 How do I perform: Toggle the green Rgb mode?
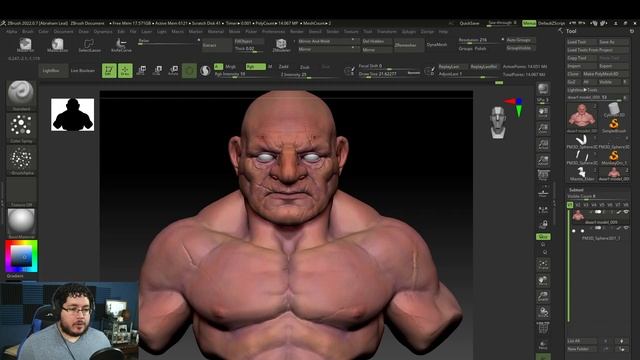point(255,67)
